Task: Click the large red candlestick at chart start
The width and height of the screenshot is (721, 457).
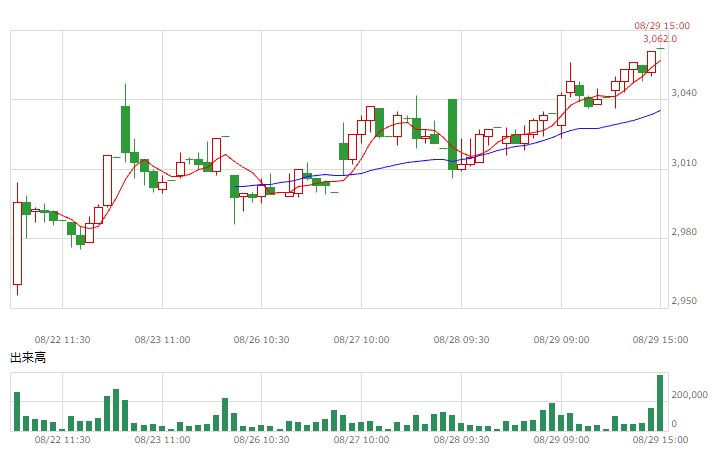Action: (x=17, y=243)
